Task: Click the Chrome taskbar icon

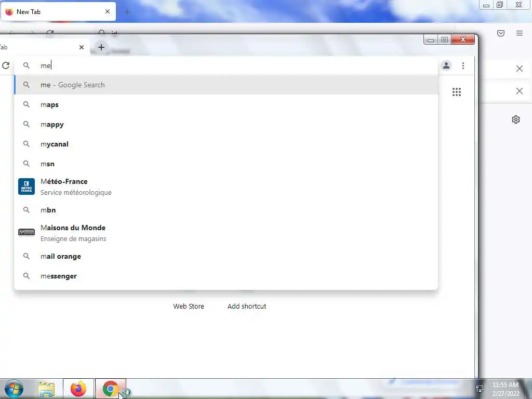Action: (110, 389)
